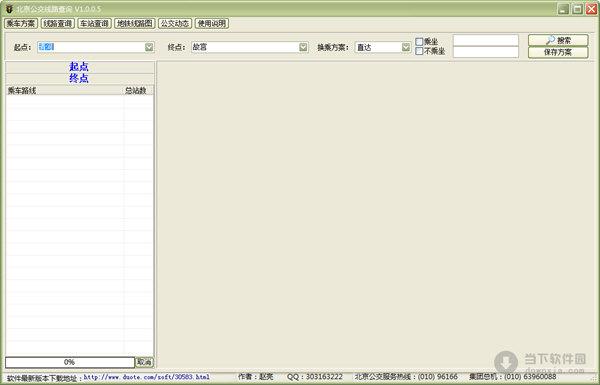The height and width of the screenshot is (385, 600).
Task: Click the text box next to 乘坐
Action: coord(486,40)
